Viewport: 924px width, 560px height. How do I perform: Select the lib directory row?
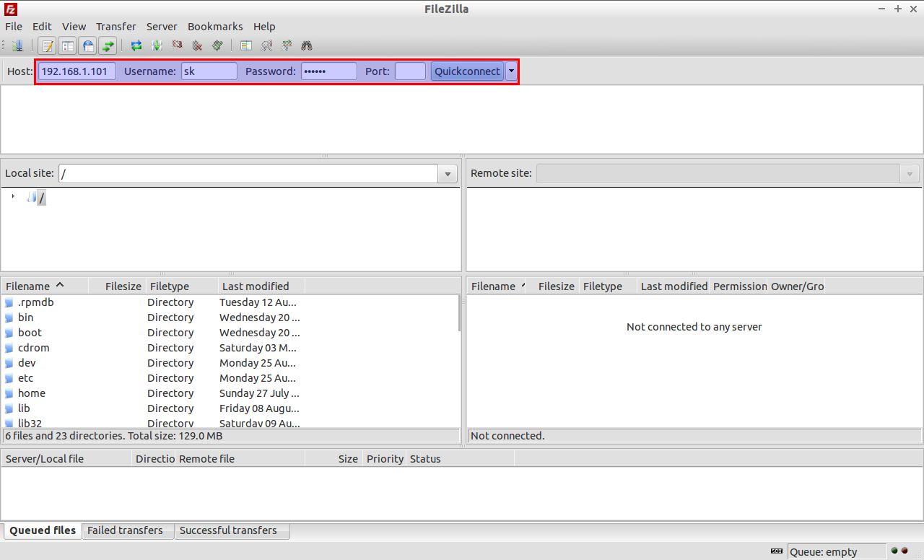tap(230, 408)
